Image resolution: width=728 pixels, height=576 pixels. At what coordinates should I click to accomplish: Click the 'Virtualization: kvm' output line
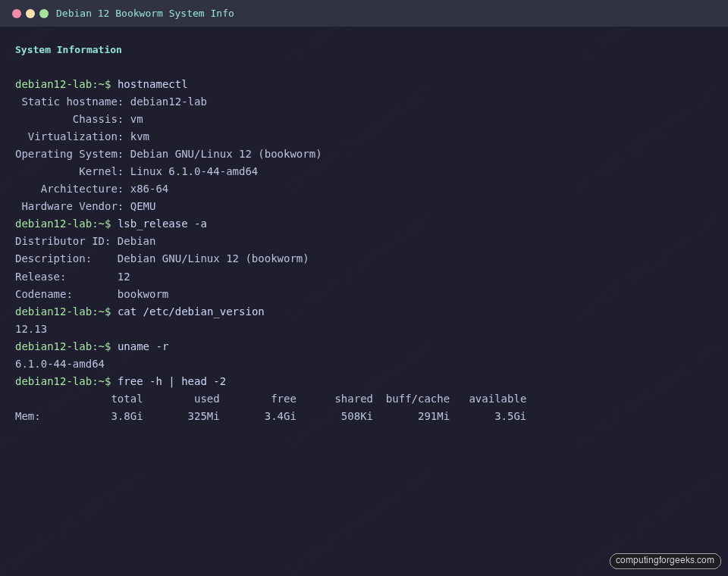[87, 136]
